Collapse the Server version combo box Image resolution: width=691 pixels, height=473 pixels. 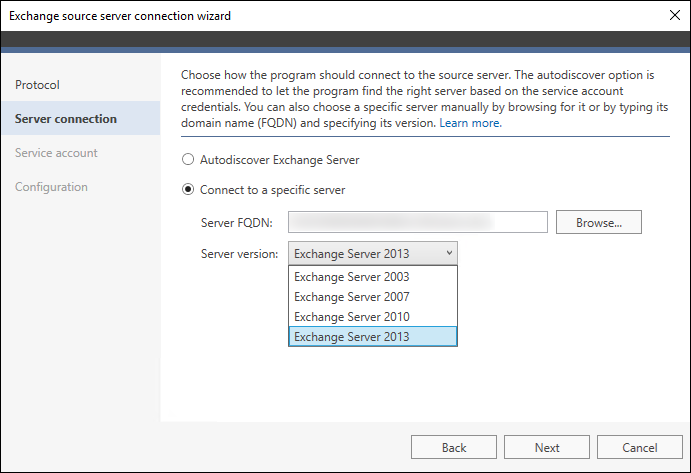373,253
